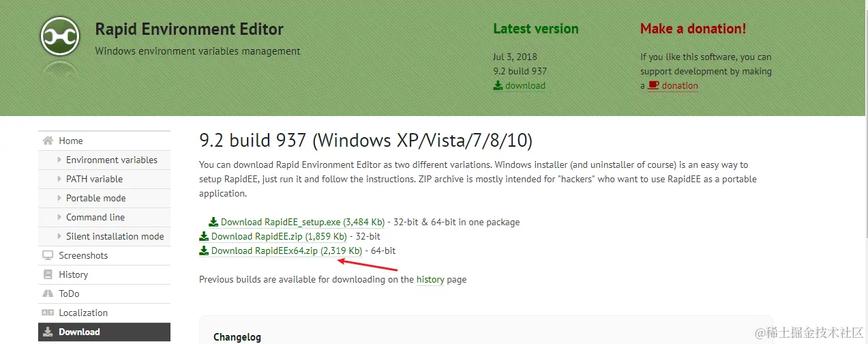Click the chevron beside PATH variable

click(x=60, y=179)
